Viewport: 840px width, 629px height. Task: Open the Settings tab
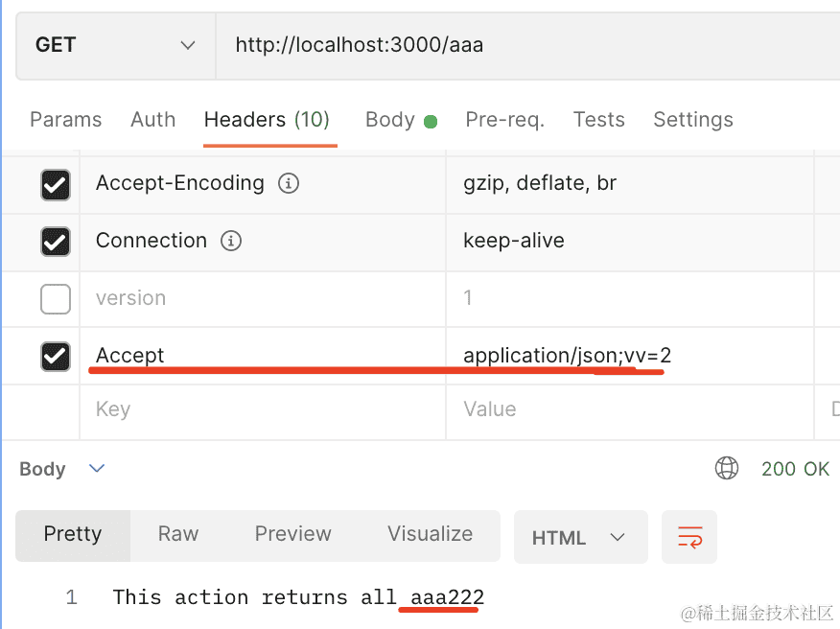click(x=692, y=120)
